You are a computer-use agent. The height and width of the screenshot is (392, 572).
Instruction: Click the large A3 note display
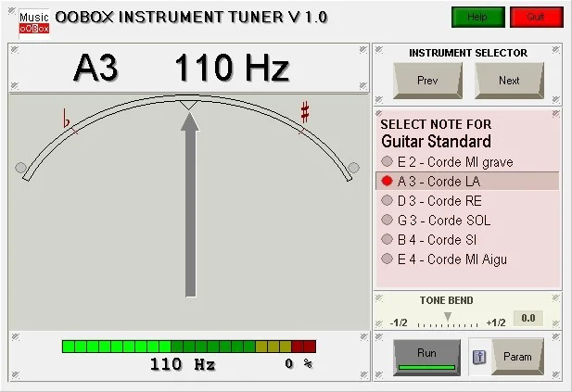coord(95,68)
